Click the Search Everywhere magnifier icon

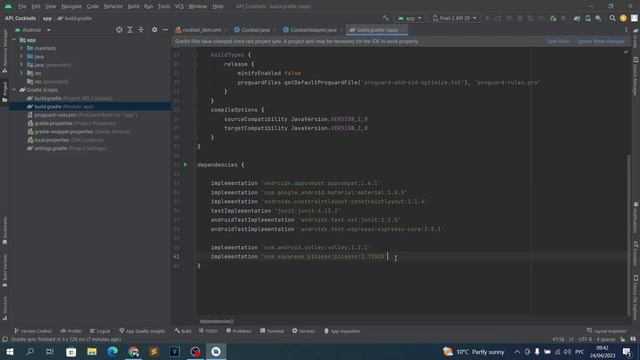(612, 18)
